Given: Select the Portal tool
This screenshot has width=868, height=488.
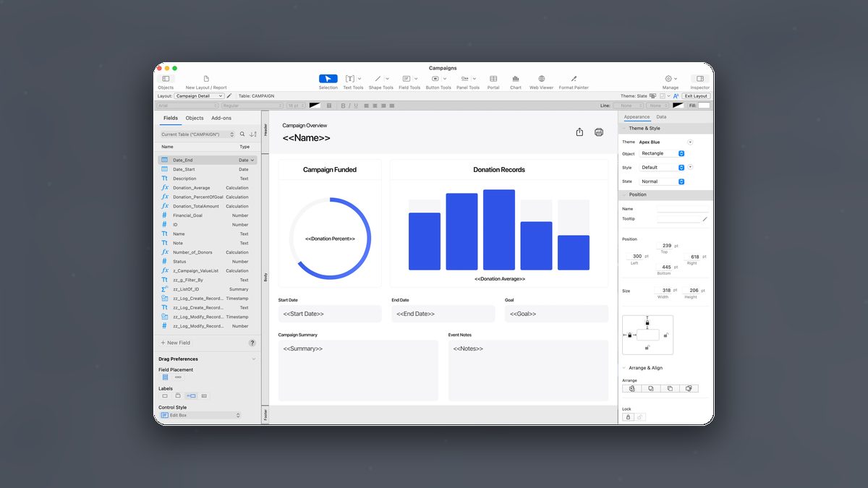Looking at the screenshot, I should [493, 79].
